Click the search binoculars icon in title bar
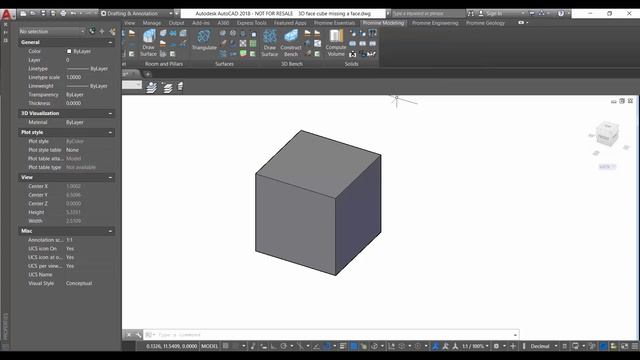Image resolution: width=640 pixels, height=360 pixels. tap(471, 13)
